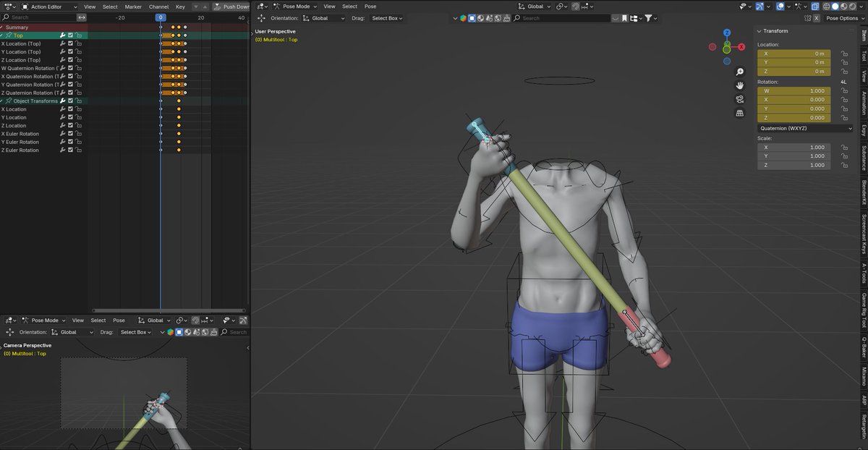Screen dimensions: 868x450
Task: Uncheck the Object Transforms group checkbox
Action: tap(71, 101)
